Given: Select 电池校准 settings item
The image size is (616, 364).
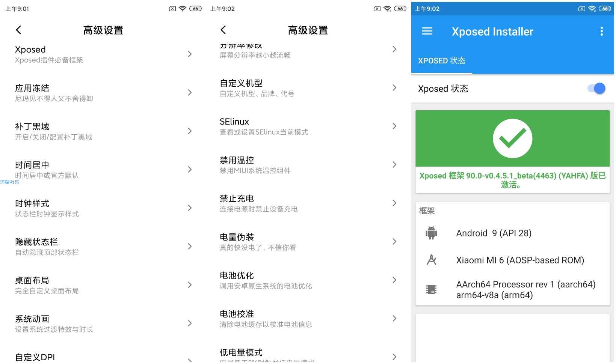Looking at the screenshot, I should (x=307, y=319).
